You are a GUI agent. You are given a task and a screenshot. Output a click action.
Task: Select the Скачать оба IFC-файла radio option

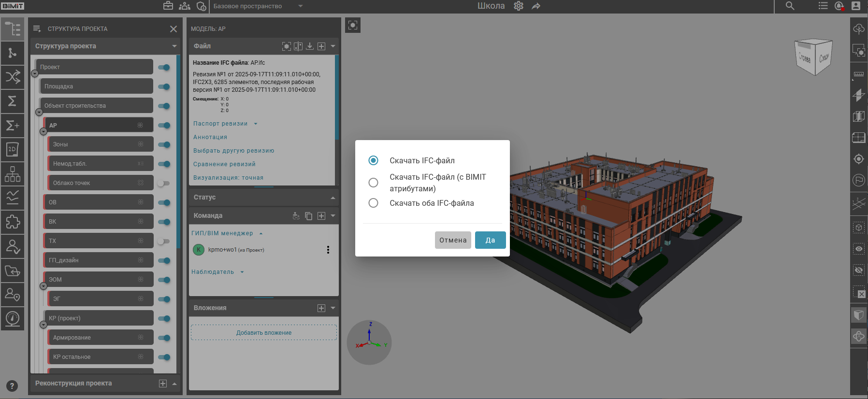pos(373,203)
